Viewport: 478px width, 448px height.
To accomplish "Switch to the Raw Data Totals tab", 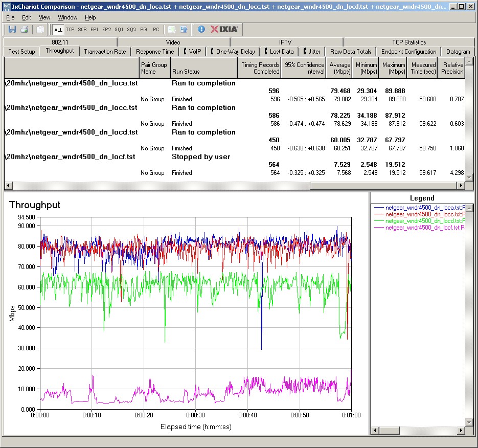I will (x=351, y=52).
